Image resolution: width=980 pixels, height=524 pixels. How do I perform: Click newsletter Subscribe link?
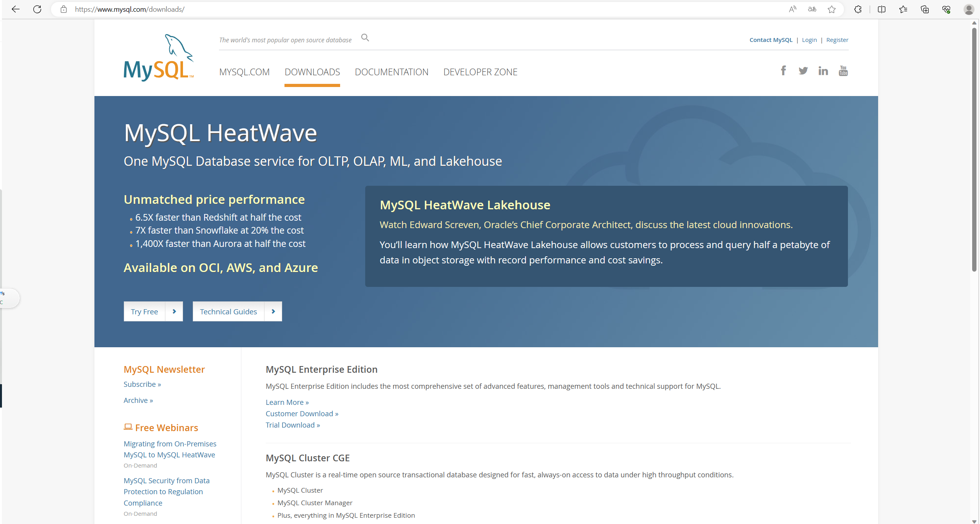[x=142, y=384]
